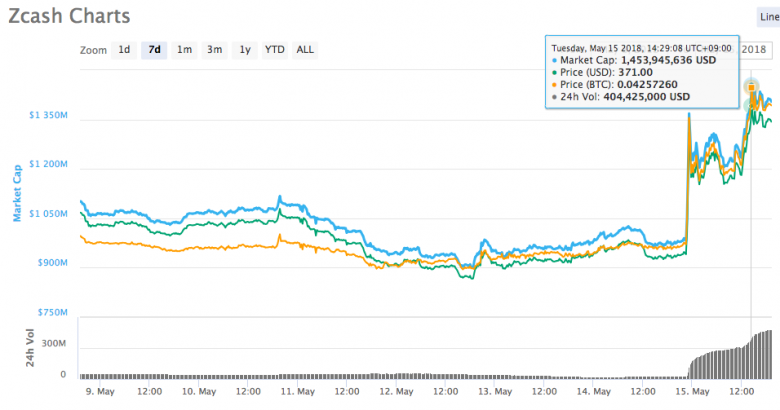
Task: Click the 10. May date label
Action: (x=198, y=392)
